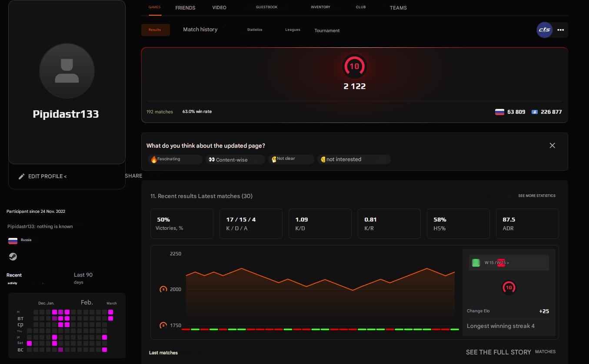Screen dimensions: 589x364
Task: Click the level 10 icon in the streak widget
Action: click(x=509, y=287)
